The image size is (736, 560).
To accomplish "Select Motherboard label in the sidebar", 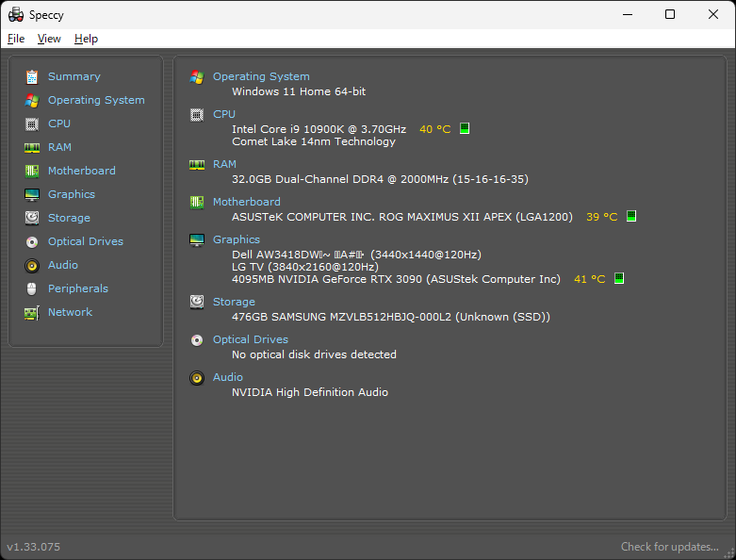I will [82, 171].
